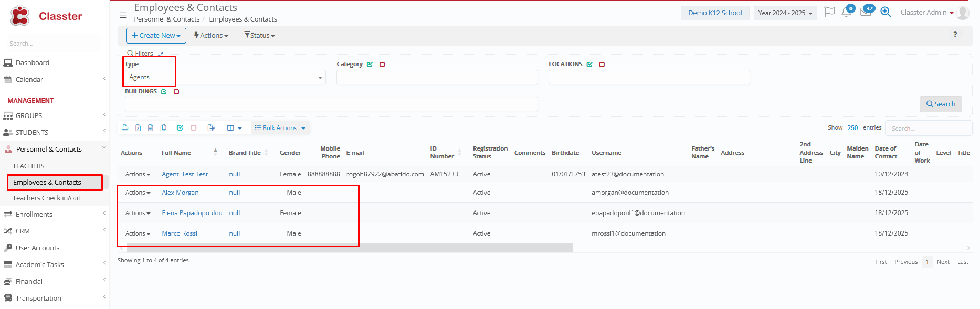
Task: Open the notifications bell icon
Action: pos(846,13)
